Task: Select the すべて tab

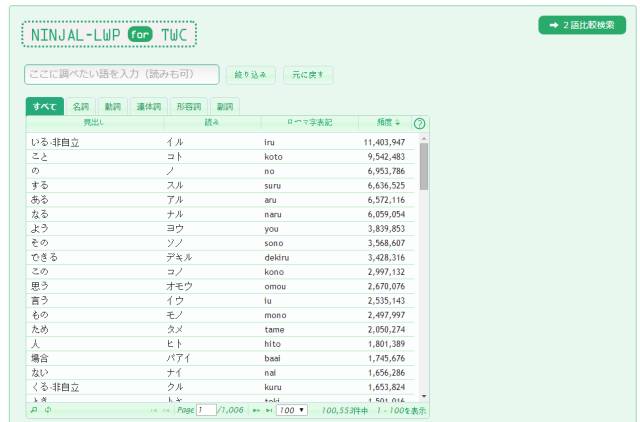Action: (44, 107)
